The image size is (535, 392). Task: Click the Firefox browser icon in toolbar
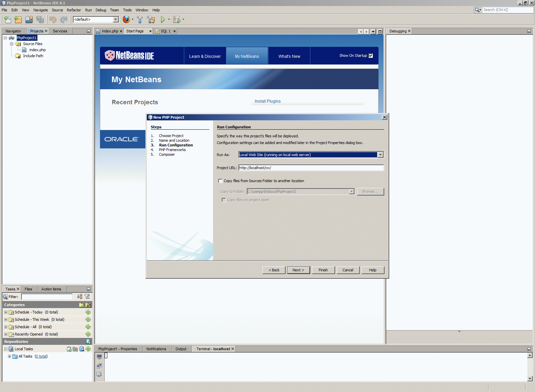[126, 19]
